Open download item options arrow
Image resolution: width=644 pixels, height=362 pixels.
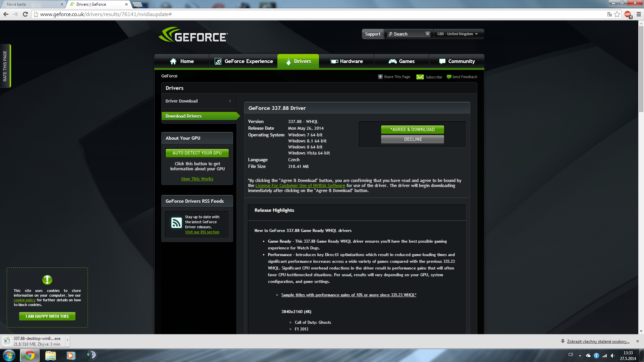67,340
